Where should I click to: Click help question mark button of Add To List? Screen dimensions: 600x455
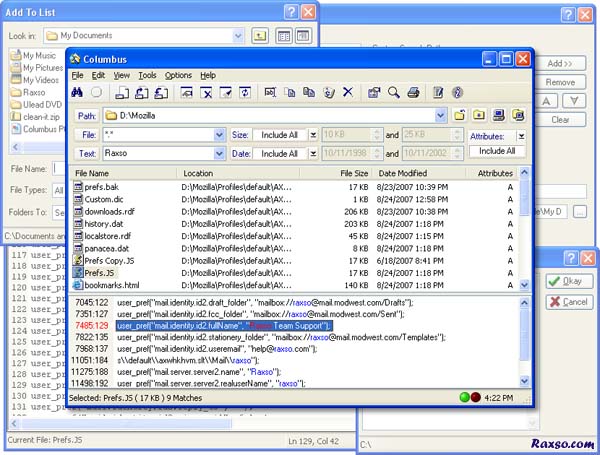click(291, 12)
